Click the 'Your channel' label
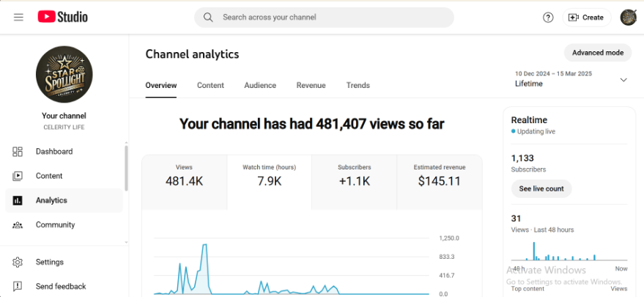Screen dimensions: 644x297 [64, 116]
